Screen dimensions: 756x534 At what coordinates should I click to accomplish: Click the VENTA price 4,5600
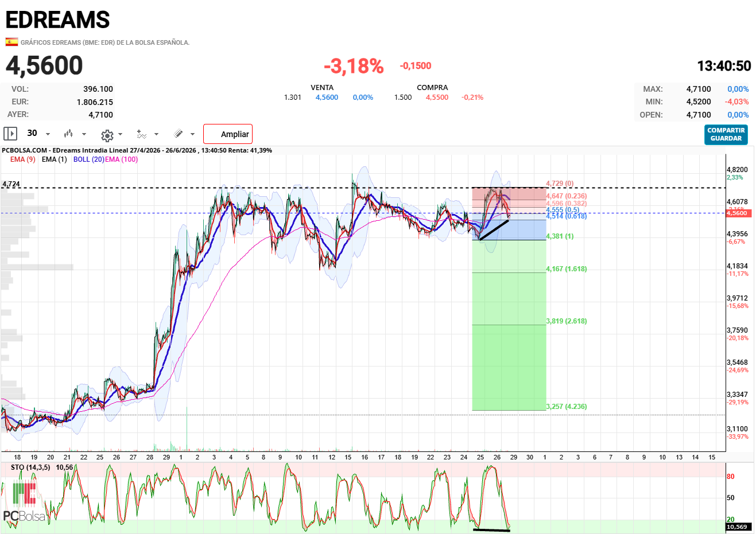(x=327, y=98)
